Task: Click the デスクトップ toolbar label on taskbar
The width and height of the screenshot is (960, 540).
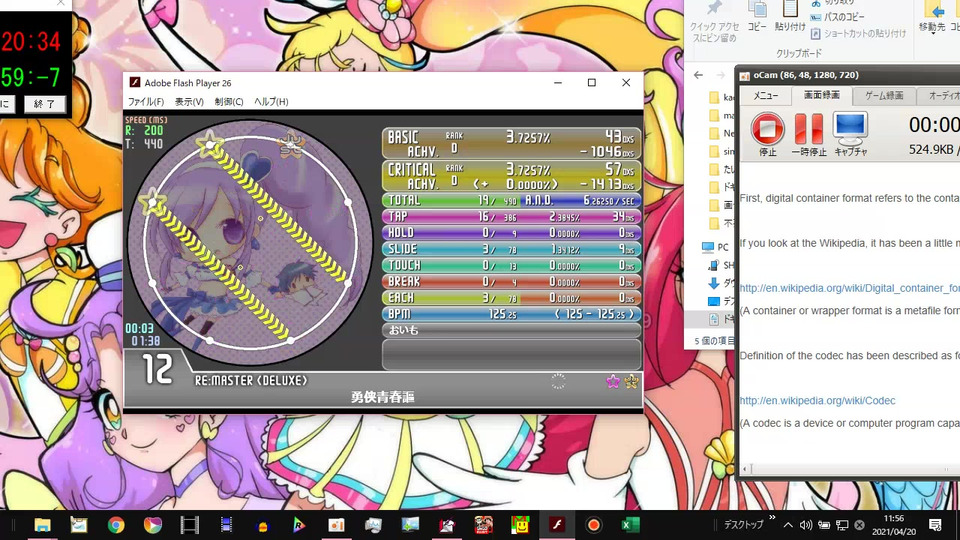Action: 743,525
